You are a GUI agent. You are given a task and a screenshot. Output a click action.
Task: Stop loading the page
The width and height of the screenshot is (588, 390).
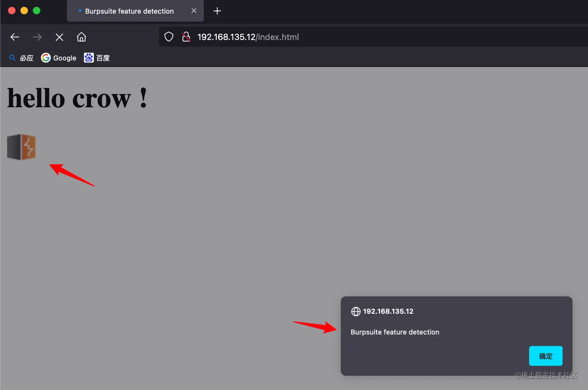tap(59, 37)
